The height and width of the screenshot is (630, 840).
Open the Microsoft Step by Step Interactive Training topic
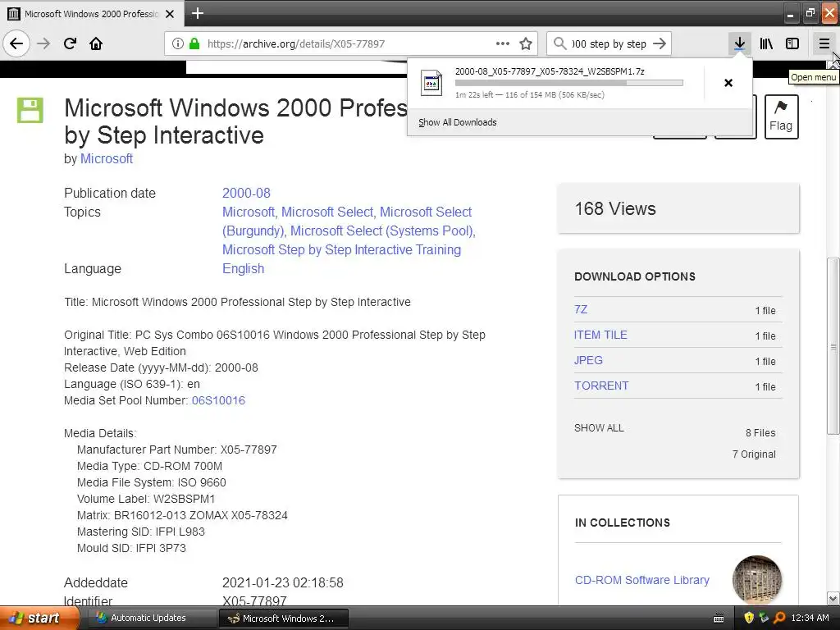coord(342,249)
